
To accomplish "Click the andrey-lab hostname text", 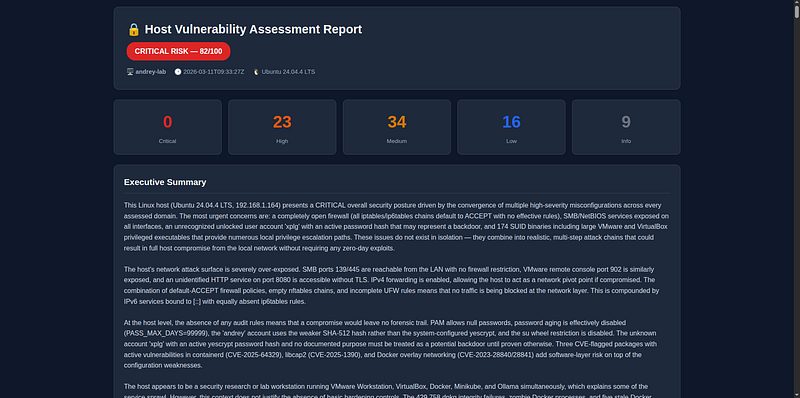I will [151, 72].
